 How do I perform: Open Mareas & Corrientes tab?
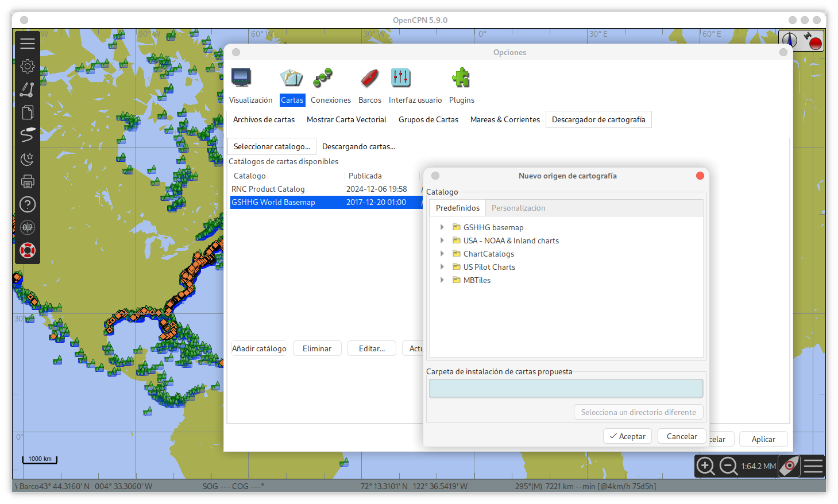pyautogui.click(x=505, y=119)
